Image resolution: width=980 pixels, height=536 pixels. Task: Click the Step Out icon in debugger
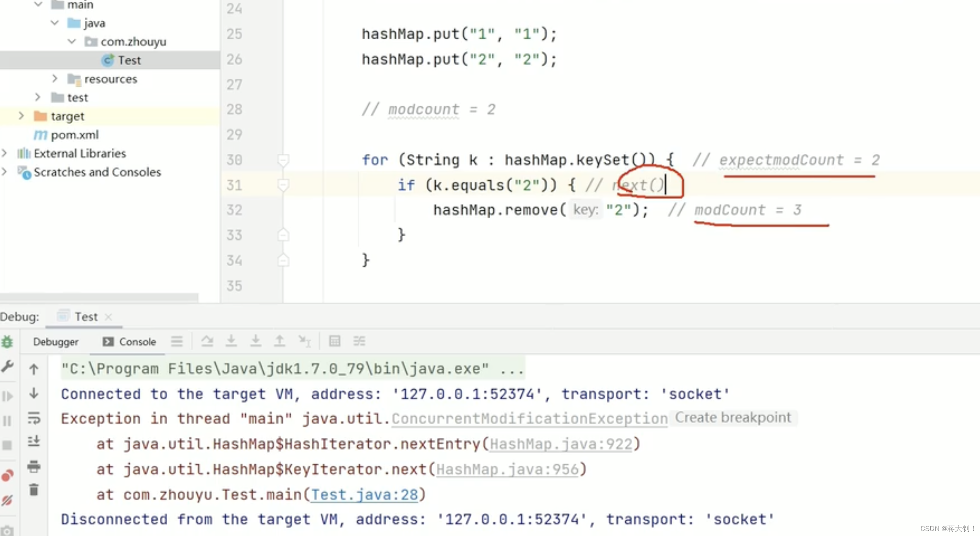[279, 341]
